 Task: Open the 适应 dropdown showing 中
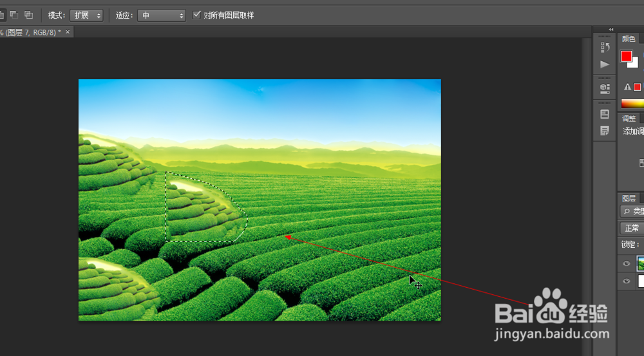(x=161, y=15)
